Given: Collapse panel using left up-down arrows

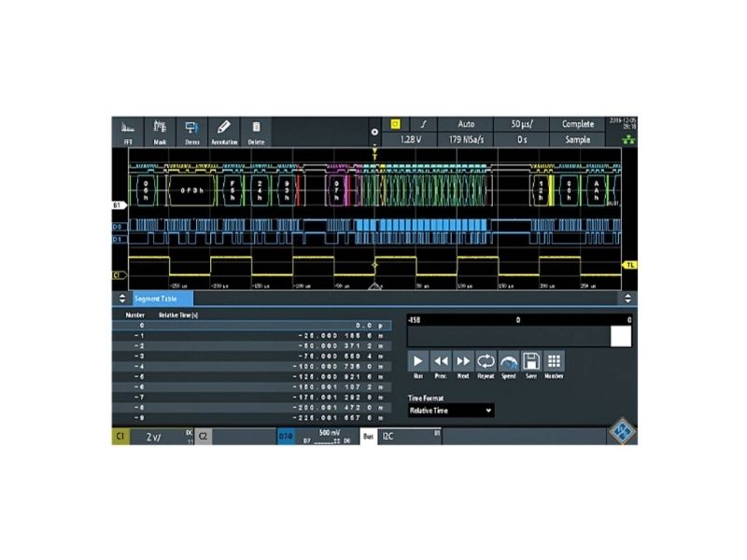Looking at the screenshot, I should [x=122, y=299].
